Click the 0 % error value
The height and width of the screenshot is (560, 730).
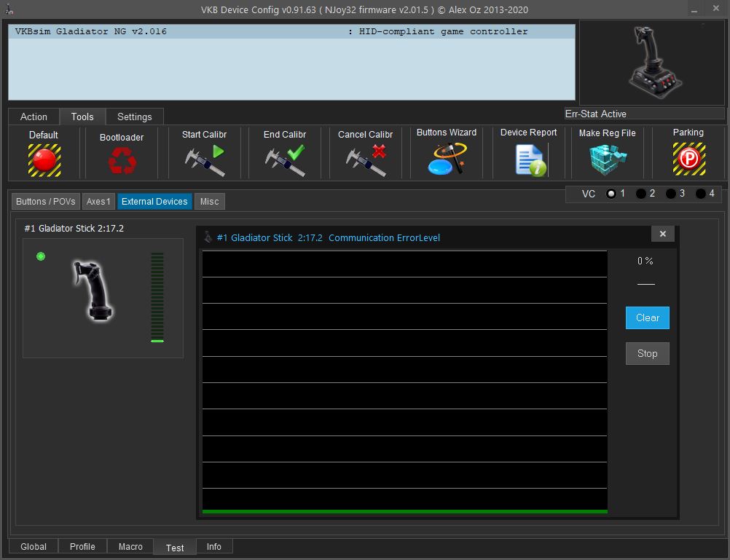click(x=645, y=261)
